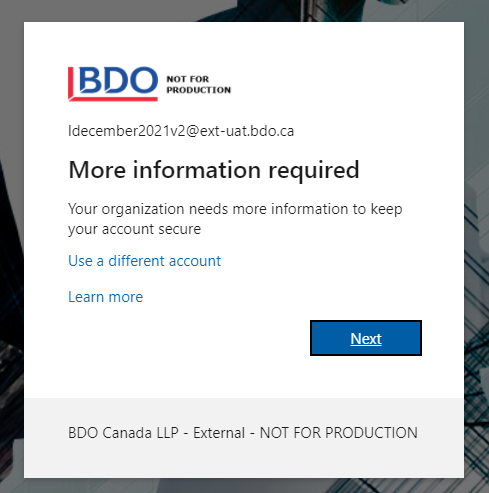The image size is (489, 493).
Task: Click the background photo left of the dialog
Action: pos(12,247)
